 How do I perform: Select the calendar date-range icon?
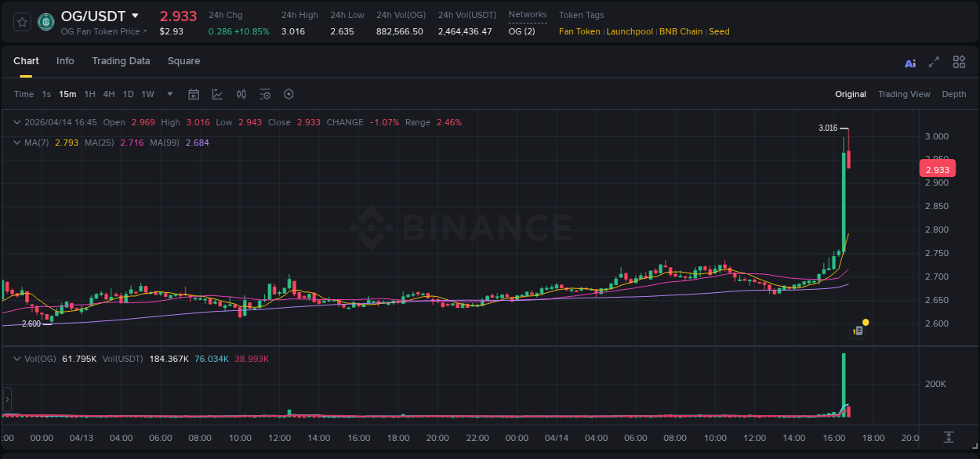194,93
